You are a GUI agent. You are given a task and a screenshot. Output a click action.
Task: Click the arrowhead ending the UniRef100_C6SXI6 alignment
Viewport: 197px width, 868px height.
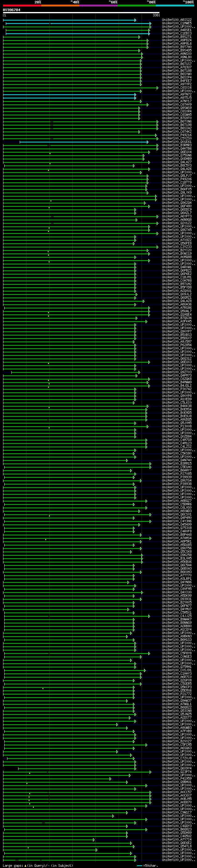tap(157, 88)
